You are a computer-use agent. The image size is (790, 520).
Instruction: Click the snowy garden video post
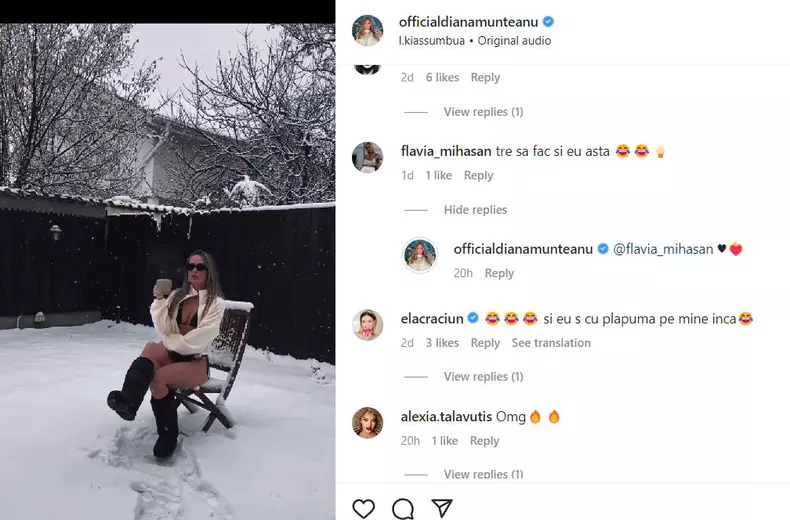[167, 270]
